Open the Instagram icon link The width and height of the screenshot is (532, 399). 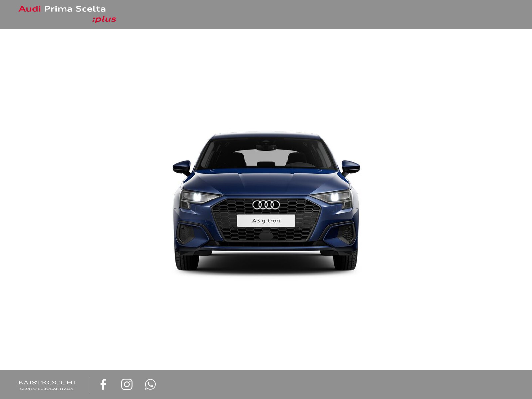tap(127, 384)
